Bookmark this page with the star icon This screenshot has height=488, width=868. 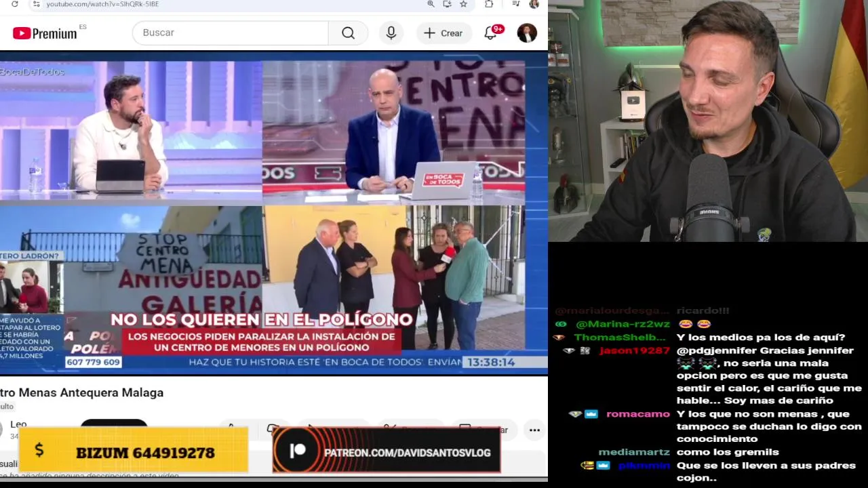click(x=463, y=4)
